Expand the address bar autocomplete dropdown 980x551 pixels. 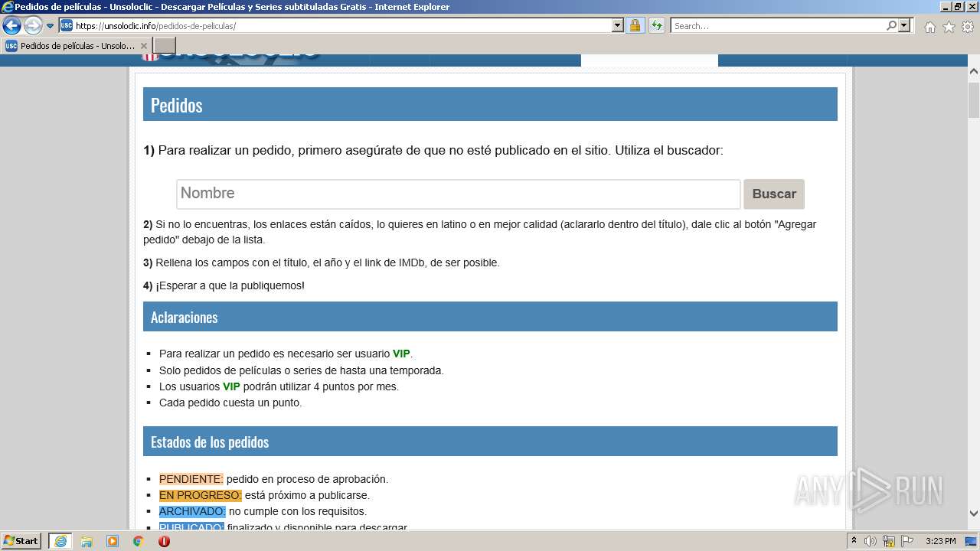(x=618, y=25)
